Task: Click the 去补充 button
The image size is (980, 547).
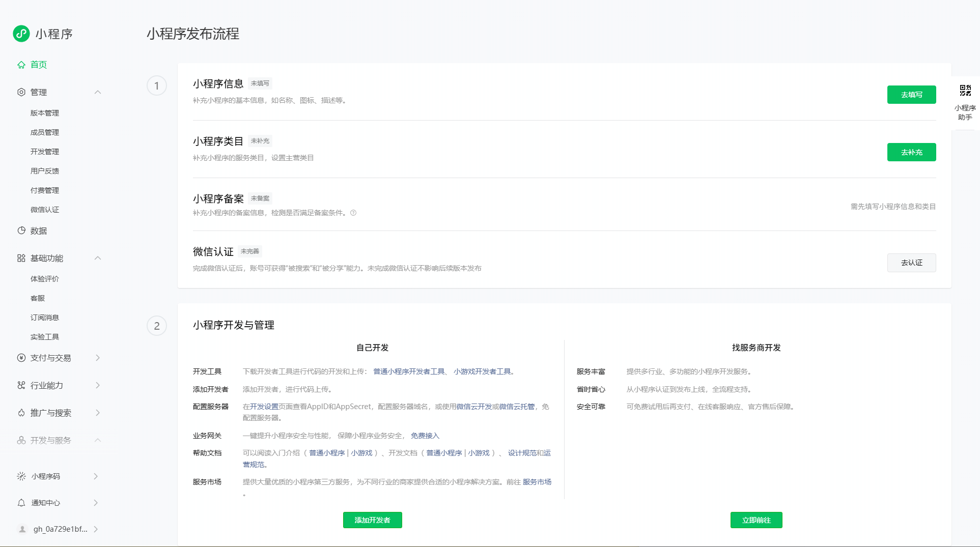Action: [911, 152]
